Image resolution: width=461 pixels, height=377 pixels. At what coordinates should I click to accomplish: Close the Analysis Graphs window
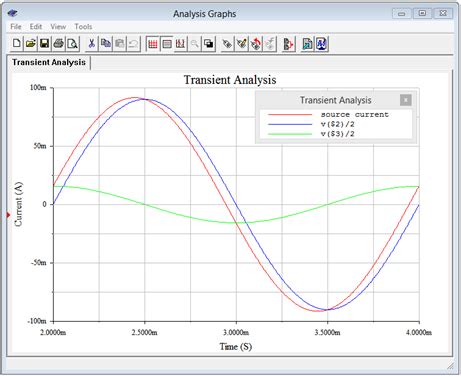click(443, 13)
